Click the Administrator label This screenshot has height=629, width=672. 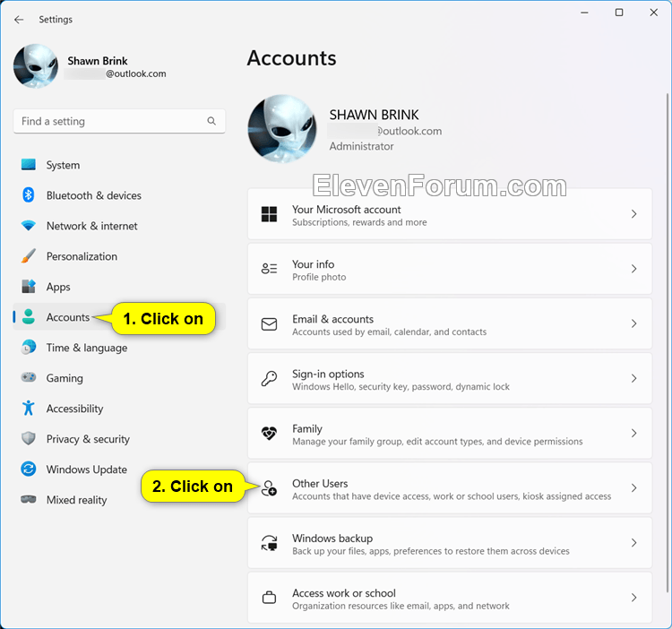coord(361,147)
